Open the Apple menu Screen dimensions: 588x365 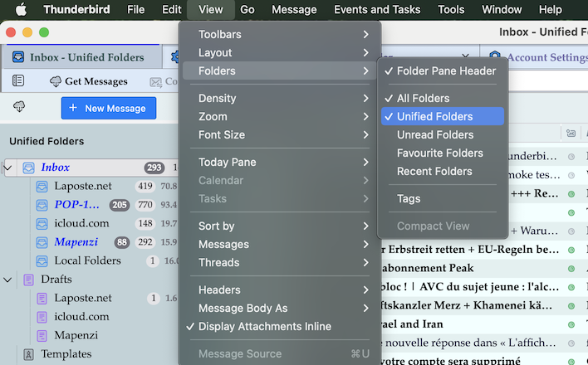[x=22, y=9]
